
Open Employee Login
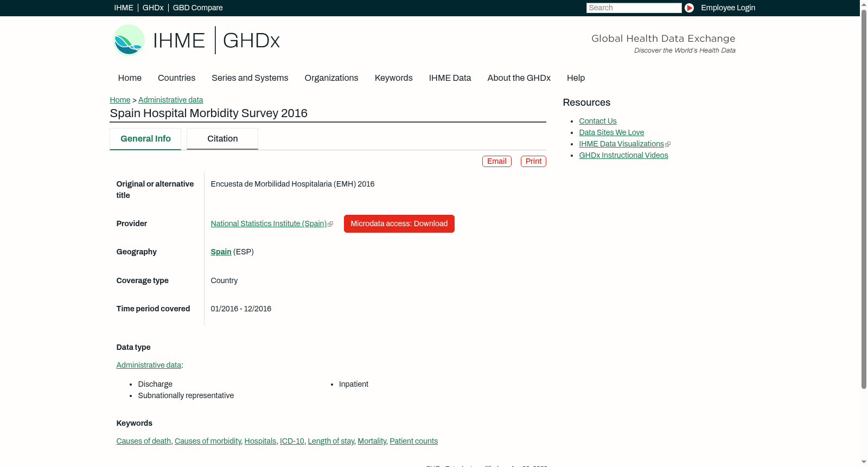coord(728,8)
